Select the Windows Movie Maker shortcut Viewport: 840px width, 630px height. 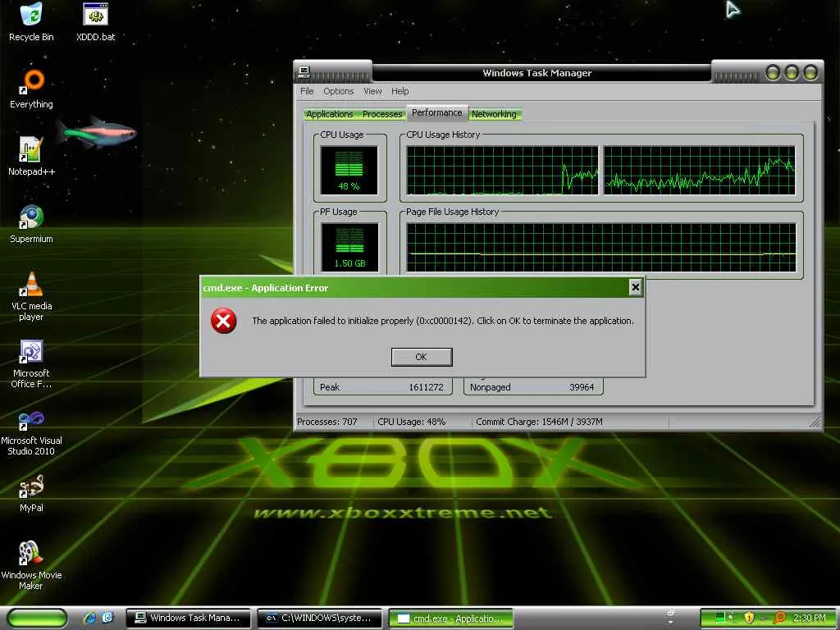pos(31,565)
